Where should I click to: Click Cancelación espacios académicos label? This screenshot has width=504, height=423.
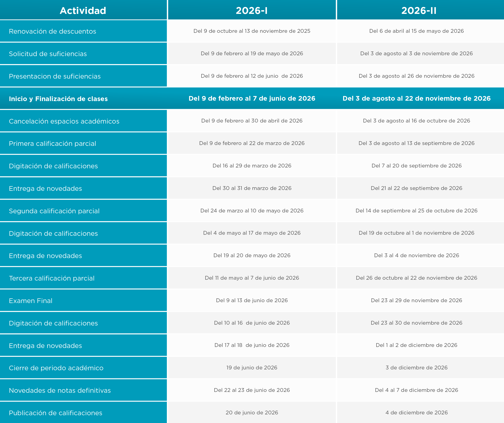64,121
